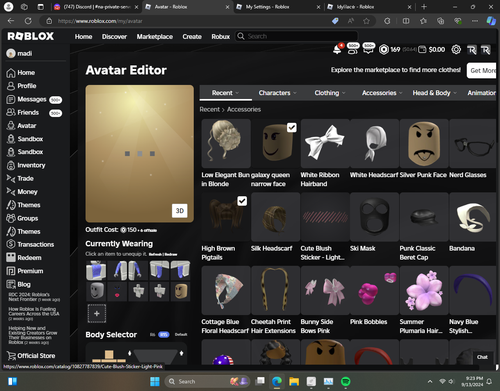Open Premium from the sidebar
This screenshot has width=500, height=391.
pyautogui.click(x=25, y=271)
